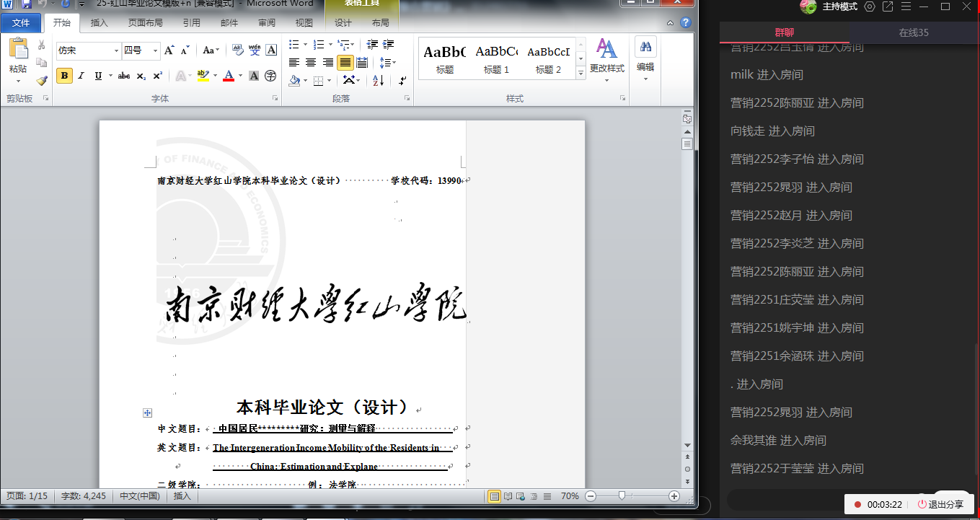Click the Format Painter brush icon
980x520 pixels.
coord(42,81)
